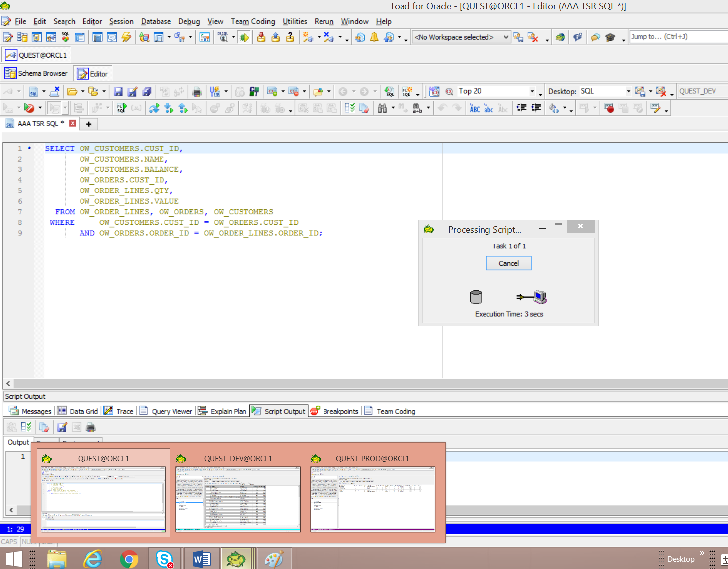728x569 pixels.
Task: Expand dropdown arrow next to Cancel execution icon
Action: [x=40, y=108]
